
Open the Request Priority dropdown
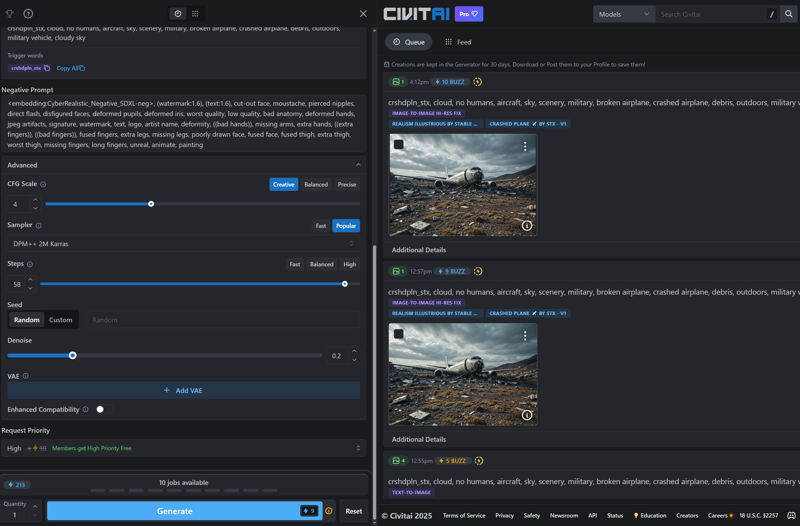pos(183,448)
